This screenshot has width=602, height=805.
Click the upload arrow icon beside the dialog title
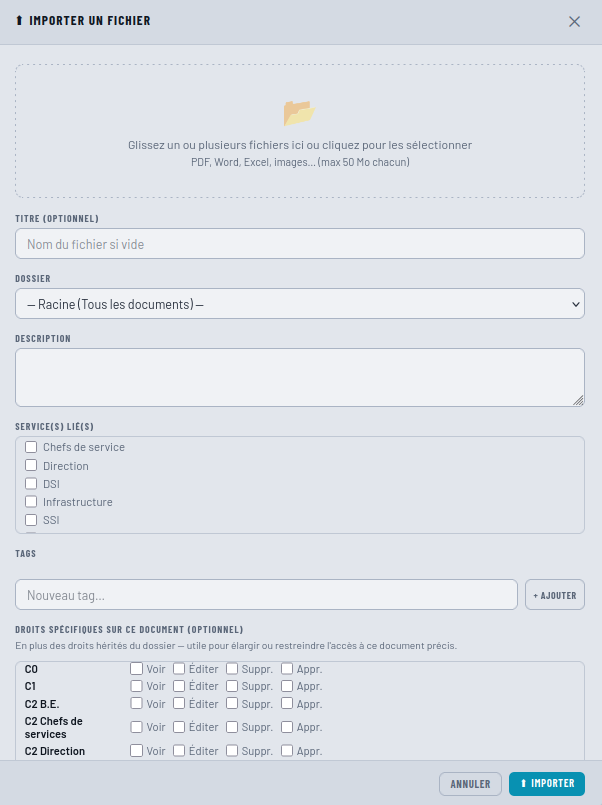coord(20,21)
